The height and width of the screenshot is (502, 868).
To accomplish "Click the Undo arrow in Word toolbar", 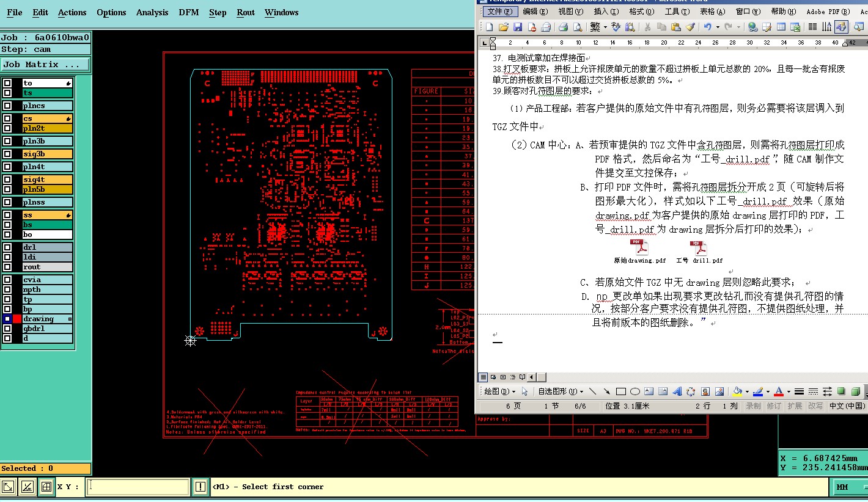I will click(707, 27).
